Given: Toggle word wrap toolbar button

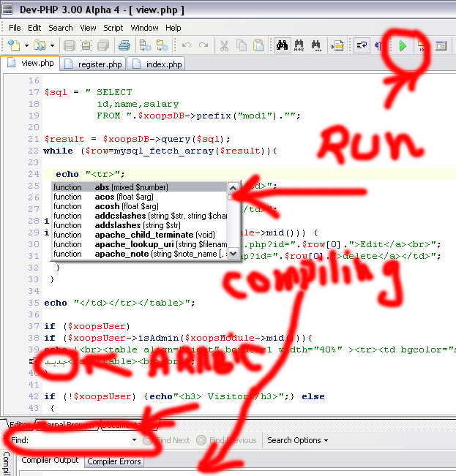Looking at the screenshot, I should pos(362,45).
